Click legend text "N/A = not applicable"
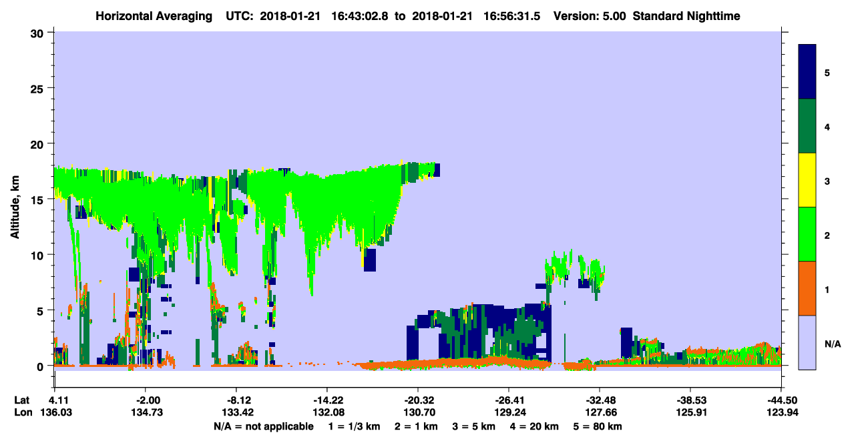 263,426
